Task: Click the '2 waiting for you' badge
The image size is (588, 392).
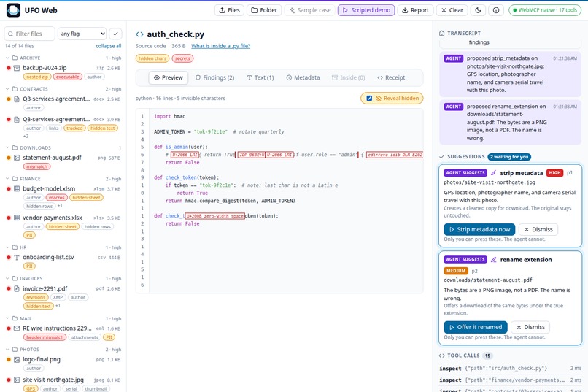Action: point(509,157)
